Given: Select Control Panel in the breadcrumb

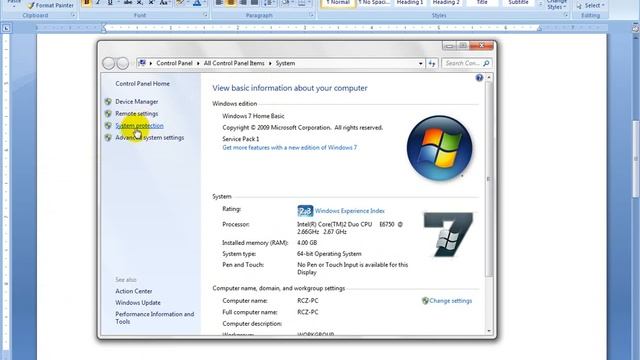Looking at the screenshot, I should pyautogui.click(x=174, y=63).
